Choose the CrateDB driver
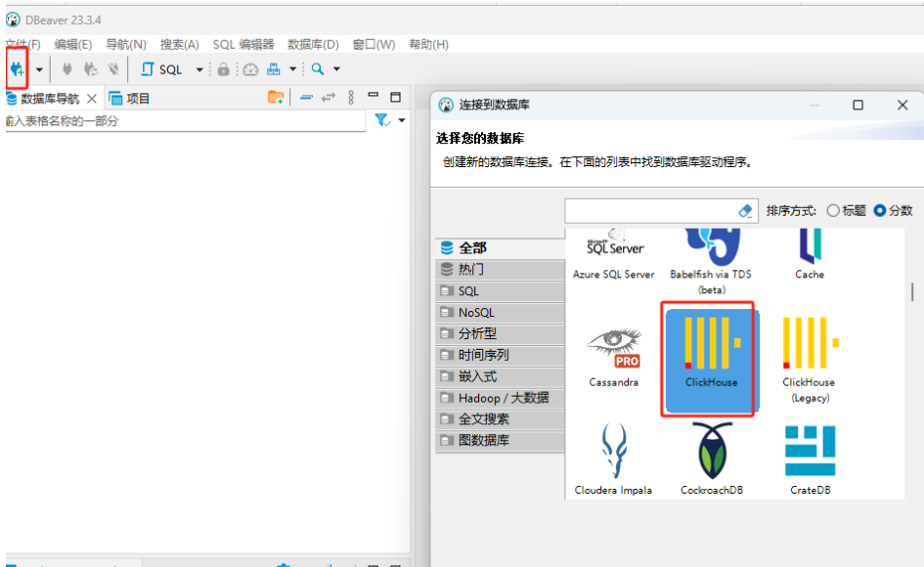 [x=810, y=459]
